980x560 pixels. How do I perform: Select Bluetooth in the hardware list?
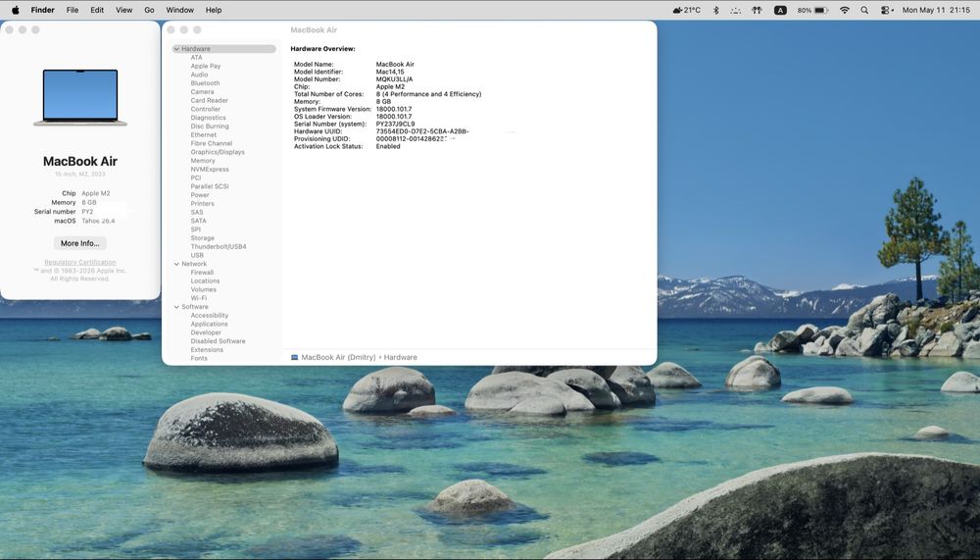(x=205, y=83)
